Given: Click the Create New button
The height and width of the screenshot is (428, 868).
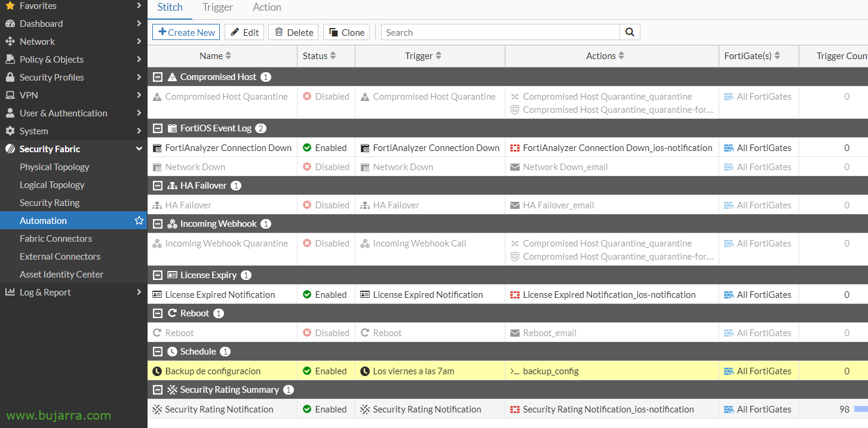Looking at the screenshot, I should pyautogui.click(x=186, y=32).
